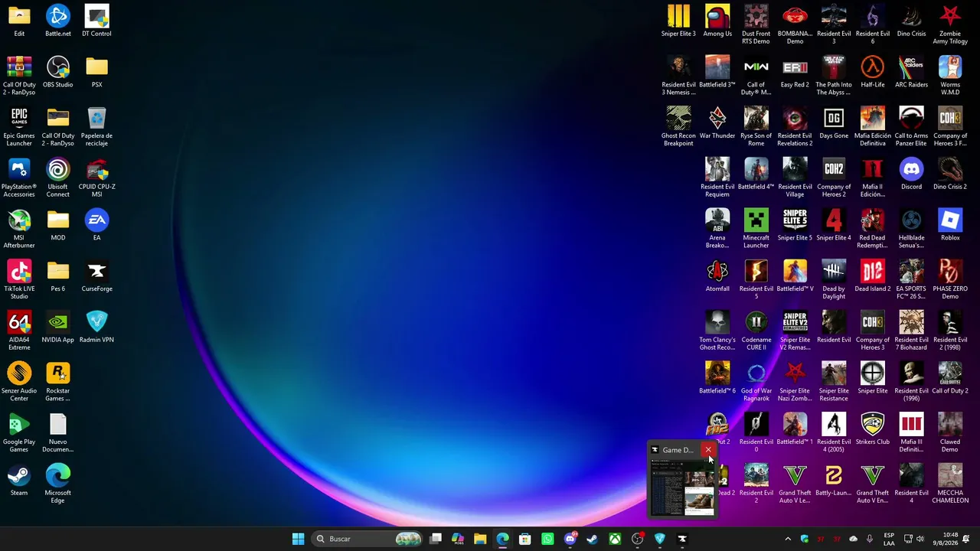This screenshot has width=980, height=551.
Task: Select the Among Us game icon
Action: click(x=717, y=21)
